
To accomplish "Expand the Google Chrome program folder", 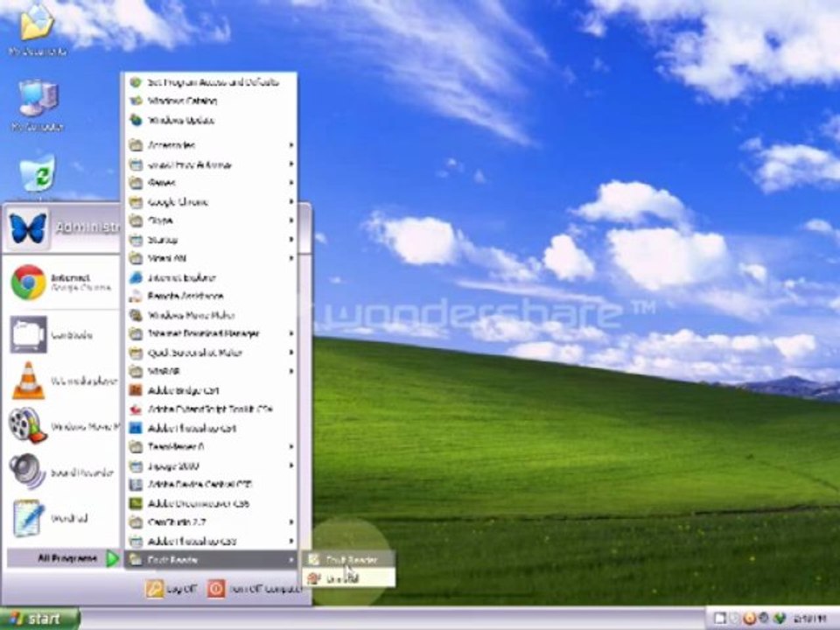I will click(x=211, y=202).
